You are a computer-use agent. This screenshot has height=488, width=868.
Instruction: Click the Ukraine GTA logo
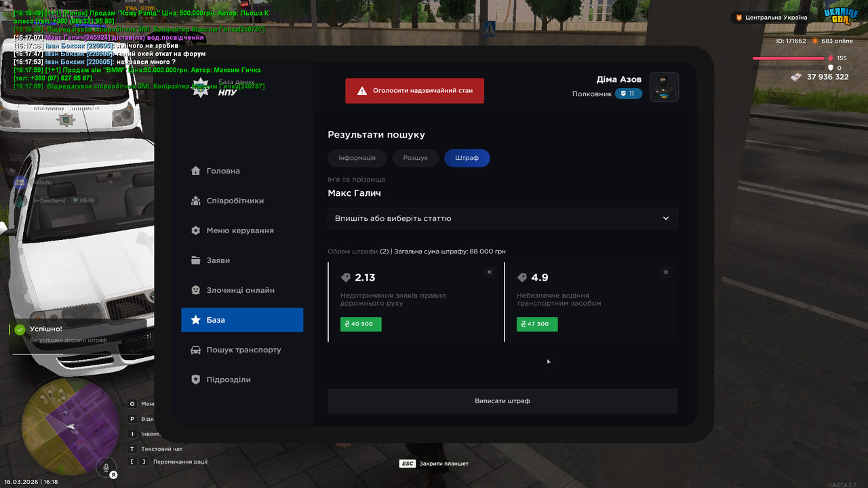tap(841, 17)
